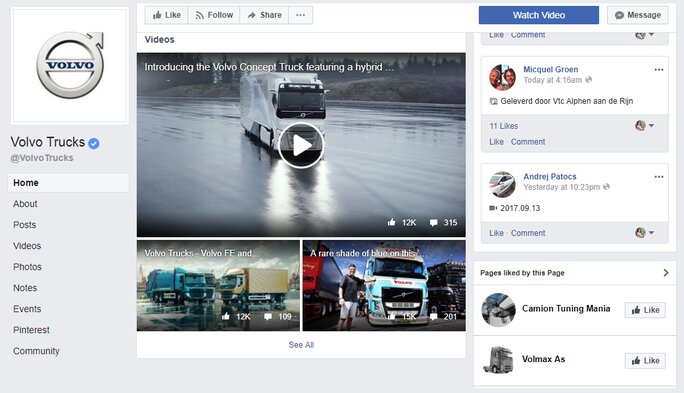The width and height of the screenshot is (684, 393).
Task: Click the Watch Video button
Action: (539, 15)
